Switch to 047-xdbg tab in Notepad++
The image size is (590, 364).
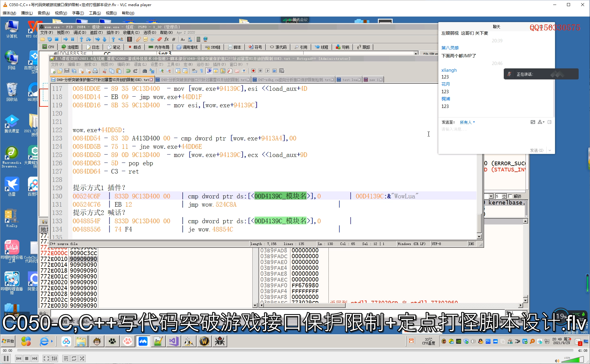293,80
